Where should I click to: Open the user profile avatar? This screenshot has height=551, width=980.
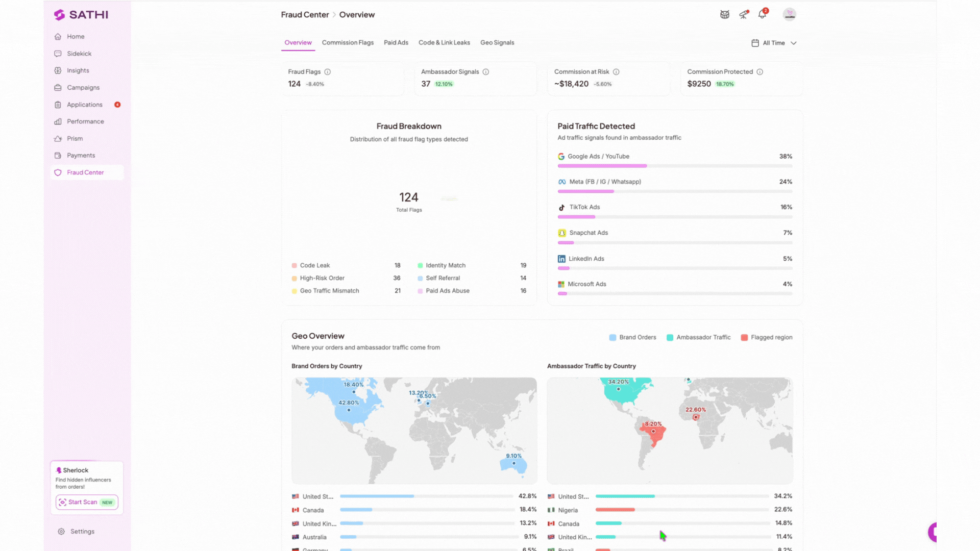click(790, 14)
